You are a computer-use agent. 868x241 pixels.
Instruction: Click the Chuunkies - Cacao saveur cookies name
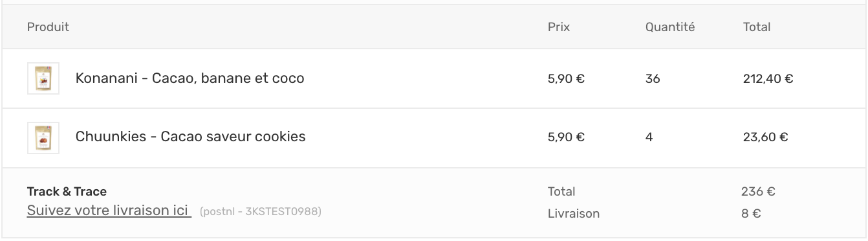click(190, 137)
